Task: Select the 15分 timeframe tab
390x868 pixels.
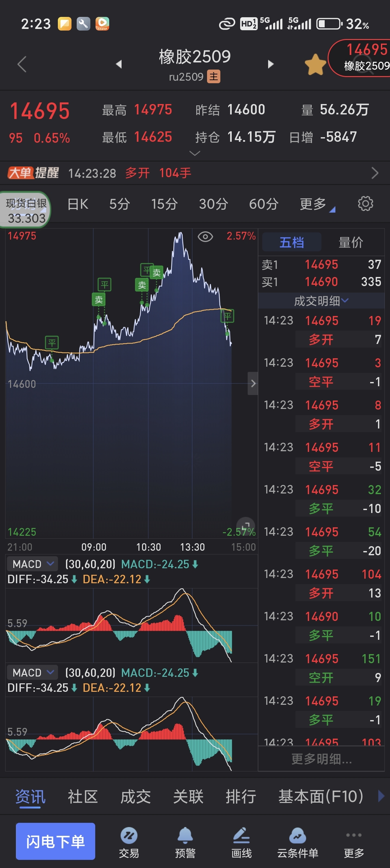Action: [164, 204]
